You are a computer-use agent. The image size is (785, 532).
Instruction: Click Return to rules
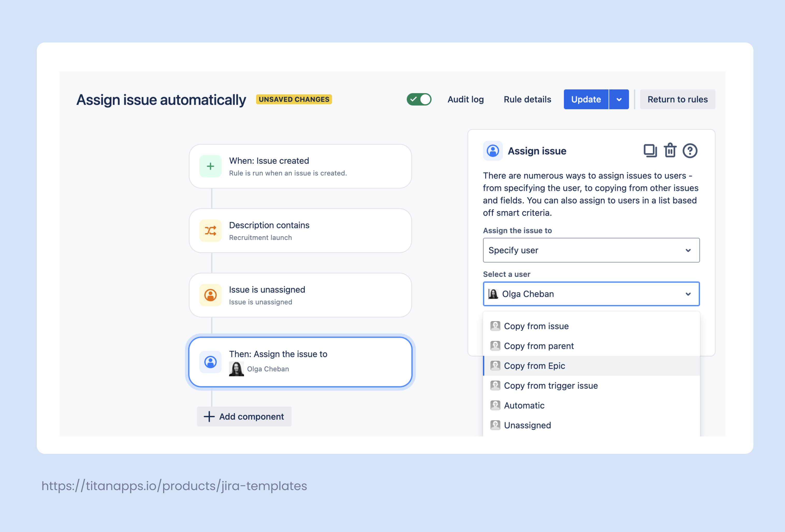678,99
